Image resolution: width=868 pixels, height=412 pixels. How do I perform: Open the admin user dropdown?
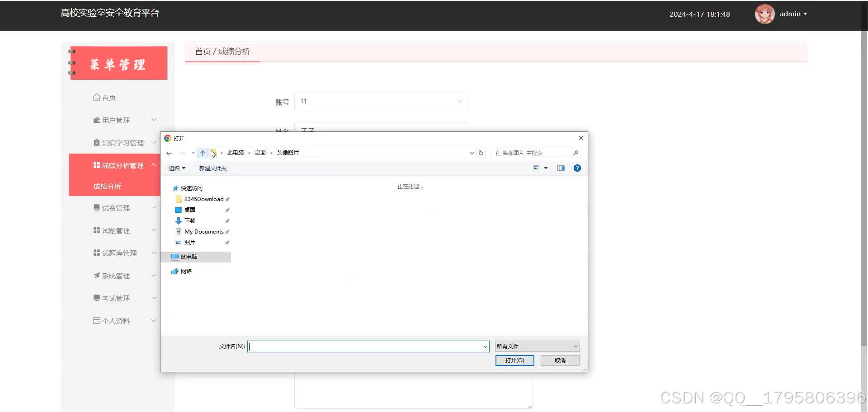[x=793, y=14]
